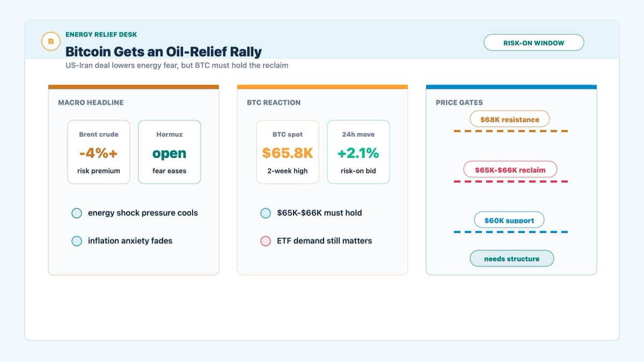Click the $60K support tag
This screenshot has width=644, height=362.
509,220
